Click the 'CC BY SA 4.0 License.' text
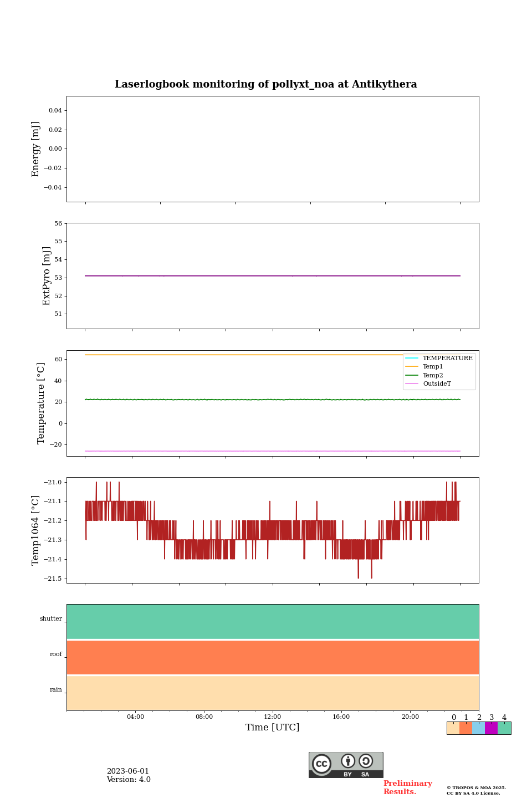The height and width of the screenshot is (798, 532). tap(473, 793)
